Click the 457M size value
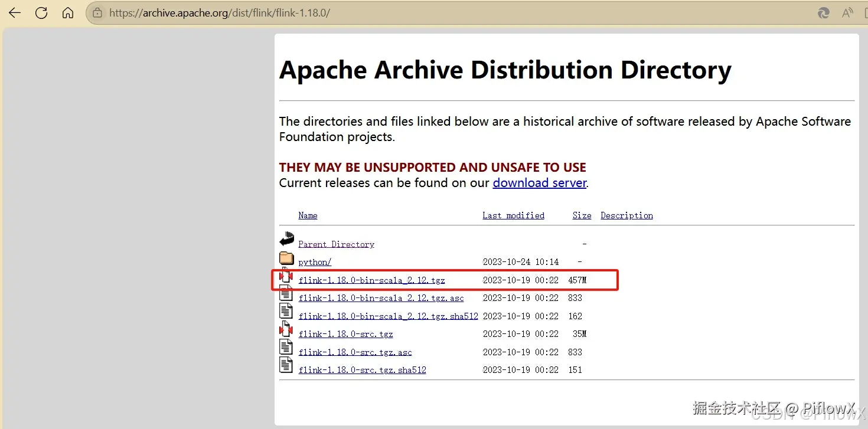This screenshot has width=868, height=429. pos(577,280)
